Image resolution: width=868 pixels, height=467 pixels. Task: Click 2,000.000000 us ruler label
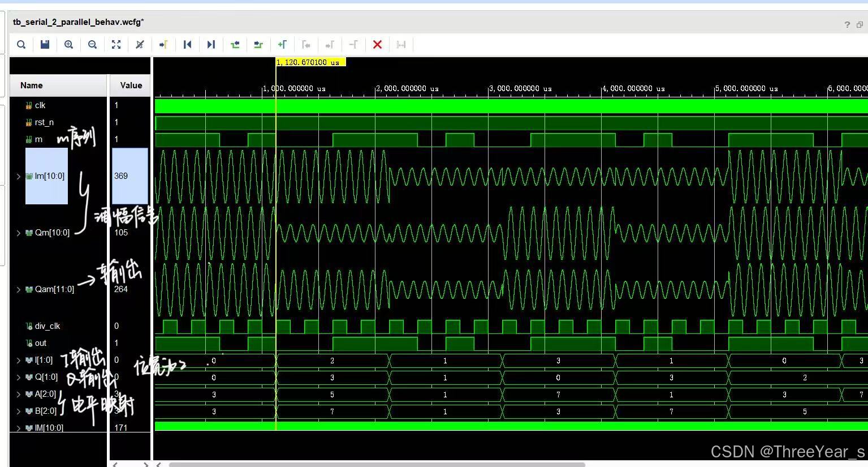[408, 89]
